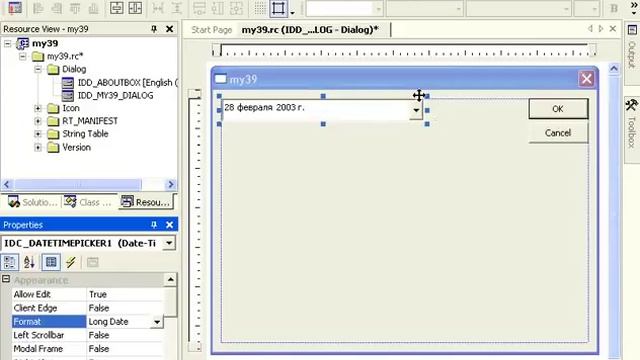Open the Format Long Date dropdown

[x=157, y=322]
